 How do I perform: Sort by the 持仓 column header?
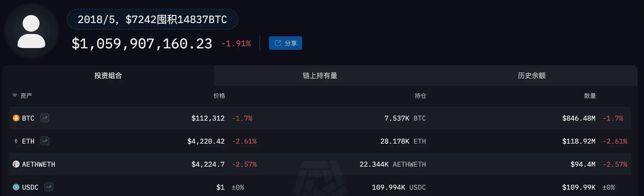[420, 96]
